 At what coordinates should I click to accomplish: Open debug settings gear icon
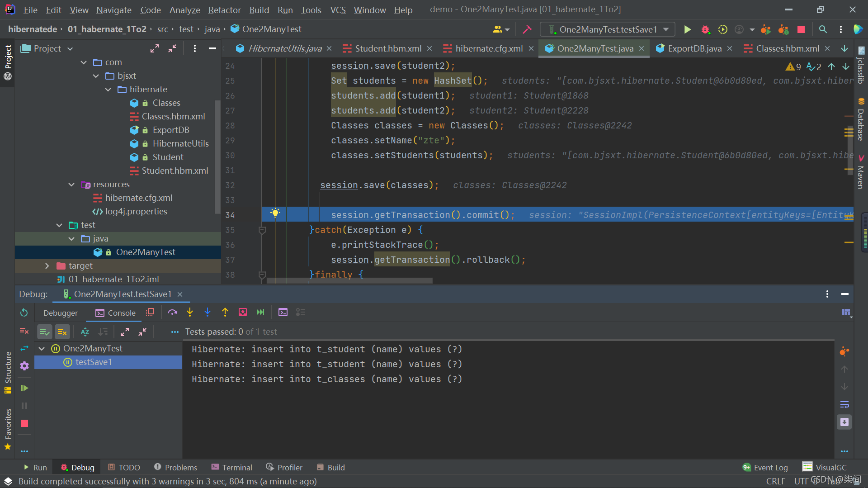(24, 366)
